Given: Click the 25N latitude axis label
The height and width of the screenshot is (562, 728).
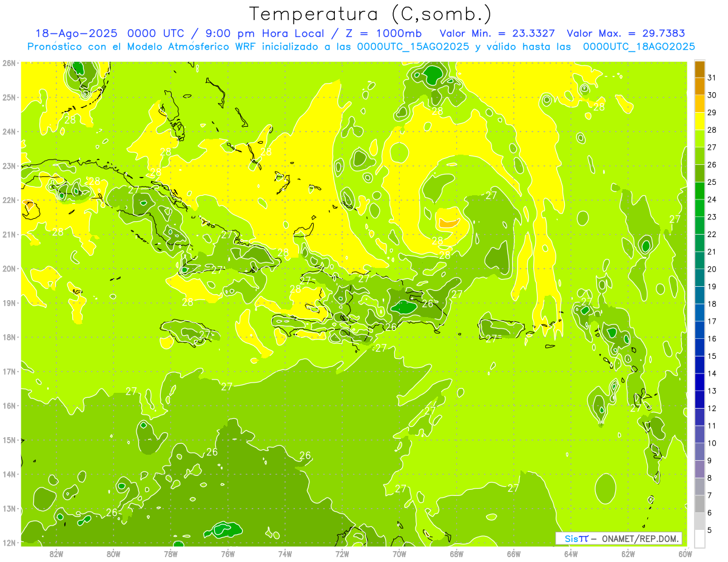Looking at the screenshot, I should (8, 98).
